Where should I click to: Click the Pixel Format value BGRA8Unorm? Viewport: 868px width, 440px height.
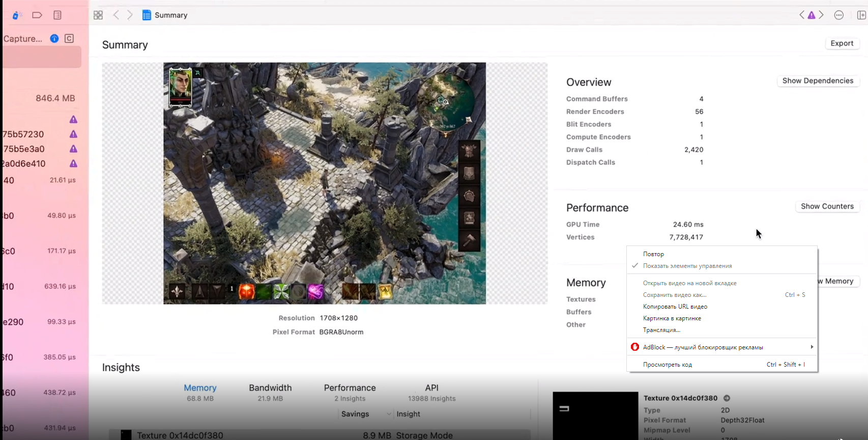[x=341, y=332]
